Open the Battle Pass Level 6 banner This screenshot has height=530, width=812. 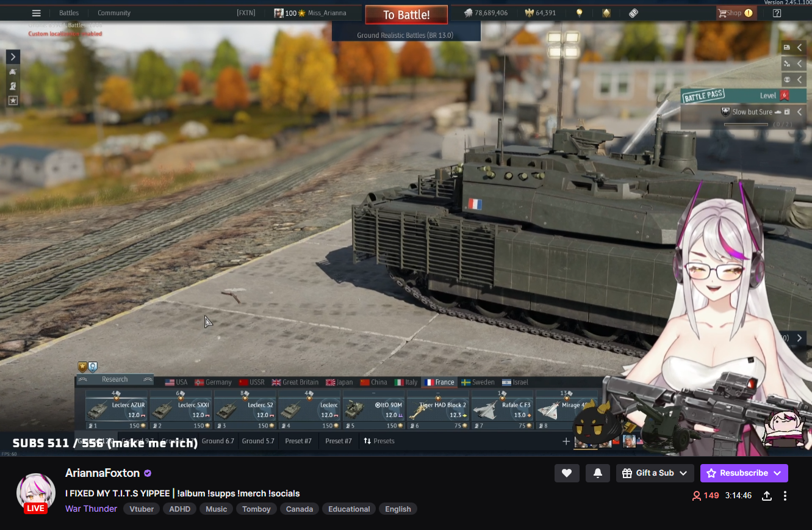coord(743,96)
